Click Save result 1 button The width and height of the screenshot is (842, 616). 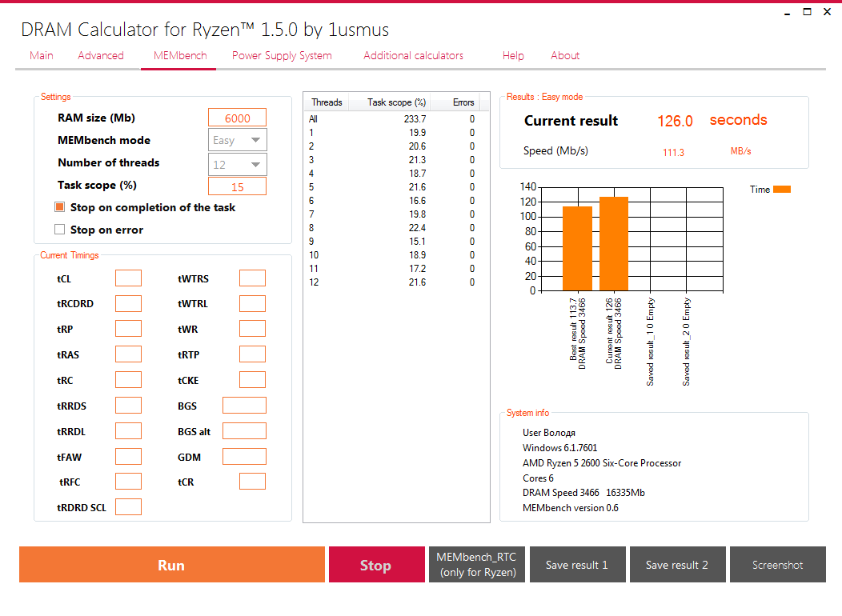577,565
